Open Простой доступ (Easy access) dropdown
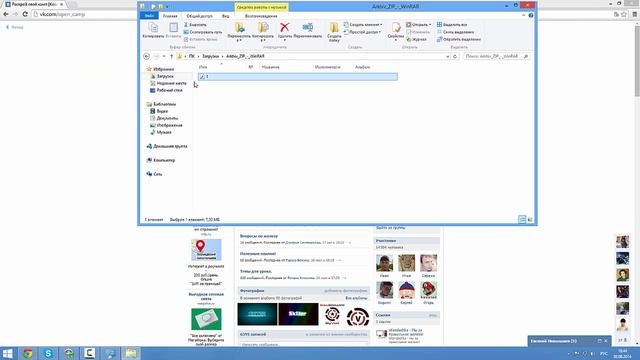Screen dimensions: 640x360 [x=362, y=32]
